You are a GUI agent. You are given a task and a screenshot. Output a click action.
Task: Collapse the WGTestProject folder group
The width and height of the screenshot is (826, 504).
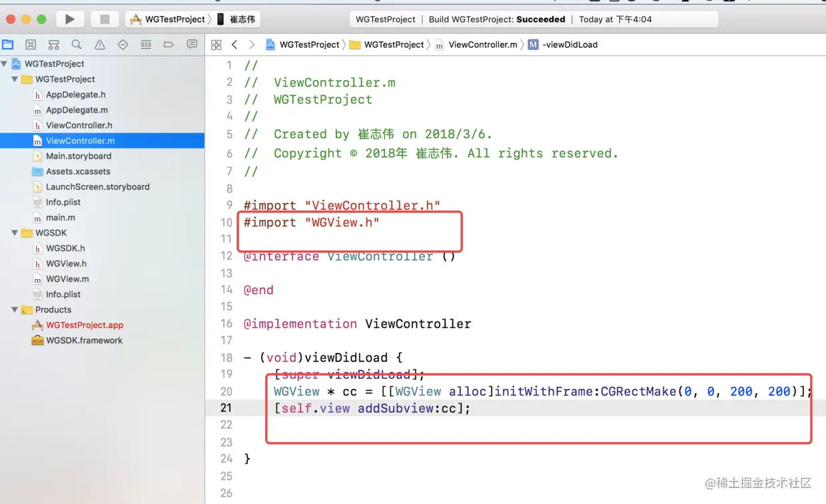(15, 79)
